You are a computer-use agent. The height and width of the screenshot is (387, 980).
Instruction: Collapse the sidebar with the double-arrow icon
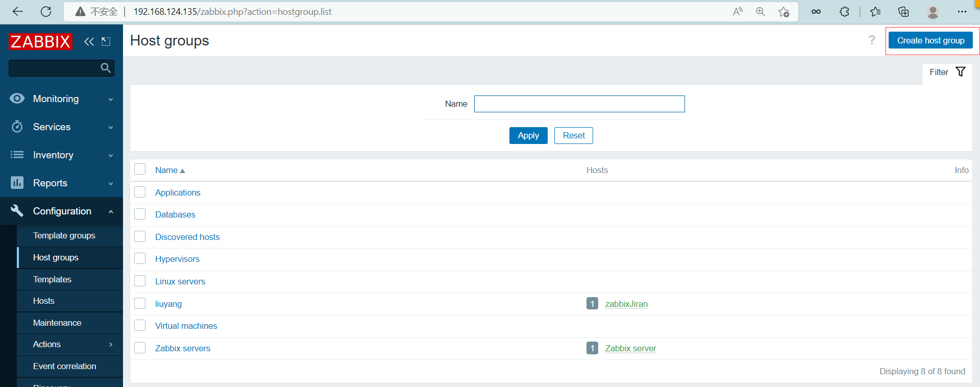pyautogui.click(x=89, y=41)
